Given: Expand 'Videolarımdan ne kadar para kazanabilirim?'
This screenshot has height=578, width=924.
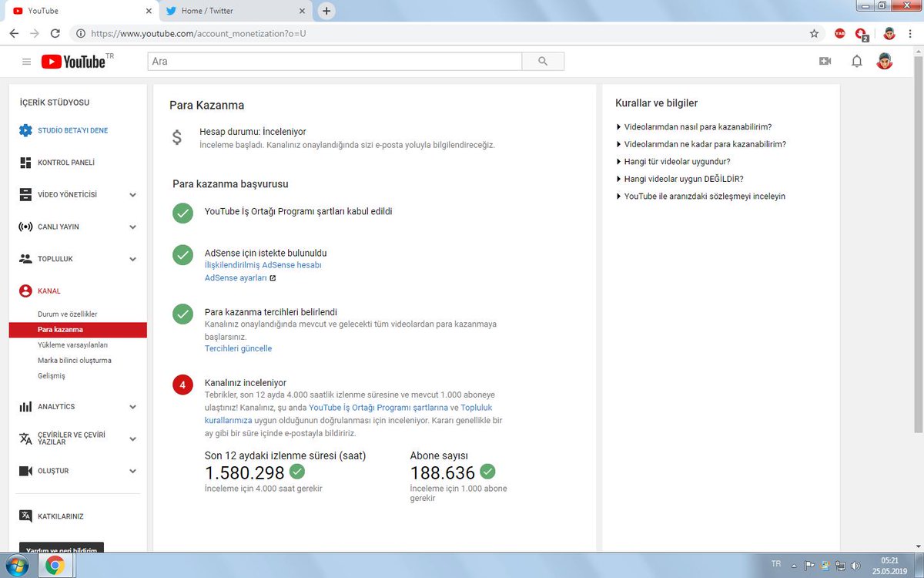Looking at the screenshot, I should coord(701,144).
